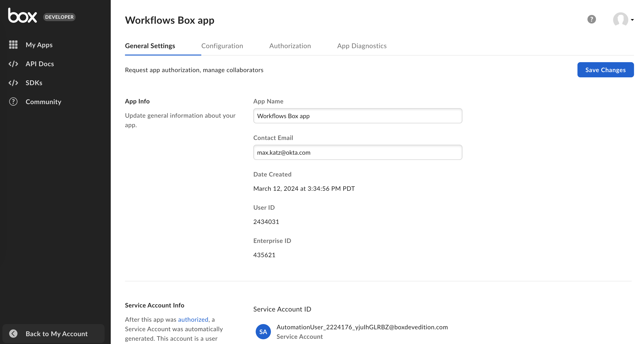
Task: Click the Box logo in sidebar
Action: 23,16
